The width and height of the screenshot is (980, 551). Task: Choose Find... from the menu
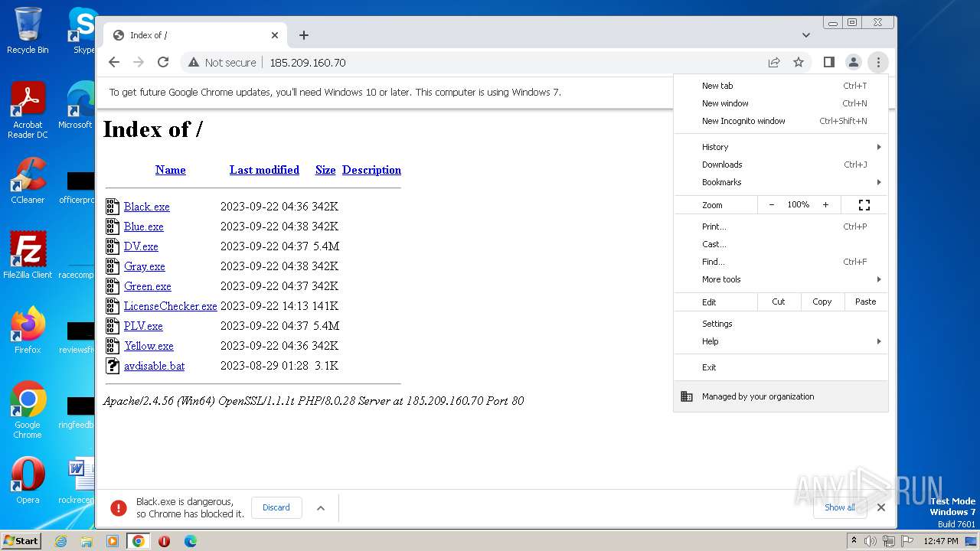[x=781, y=262]
